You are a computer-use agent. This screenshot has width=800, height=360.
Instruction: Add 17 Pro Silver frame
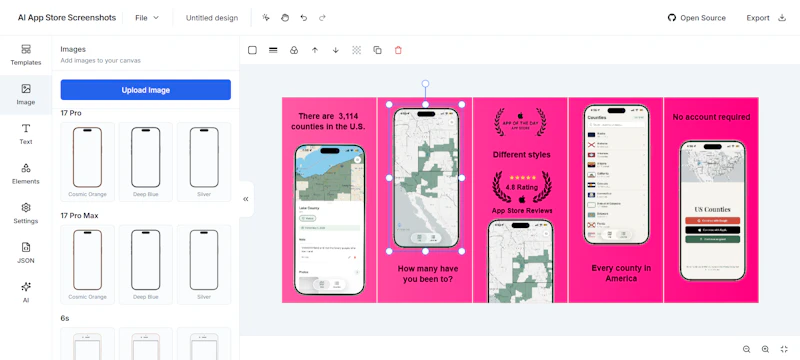pos(204,162)
